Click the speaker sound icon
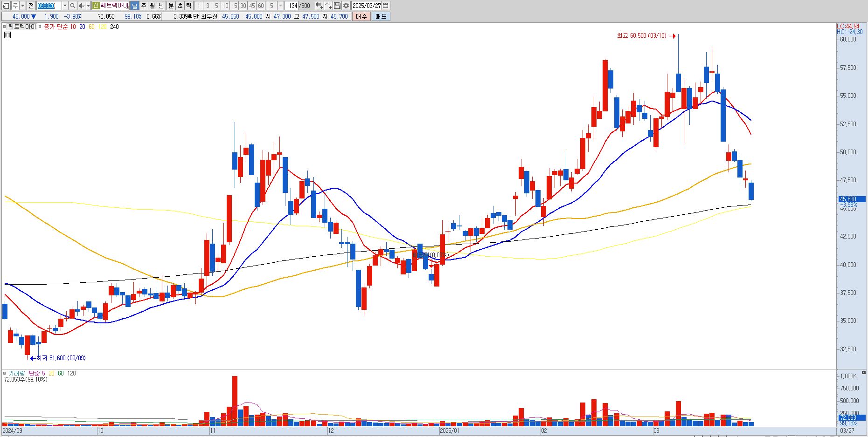Image resolution: width=868 pixels, height=437 pixels. [82, 6]
